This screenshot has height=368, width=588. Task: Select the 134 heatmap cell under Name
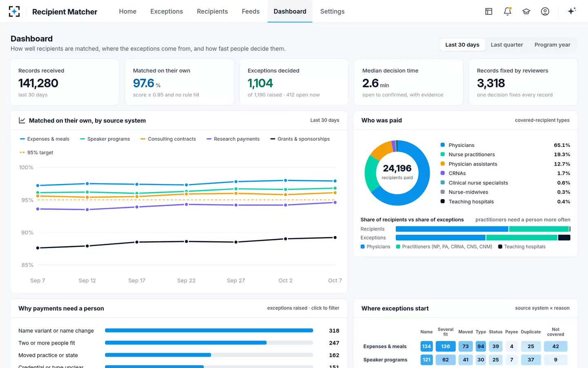tap(427, 346)
